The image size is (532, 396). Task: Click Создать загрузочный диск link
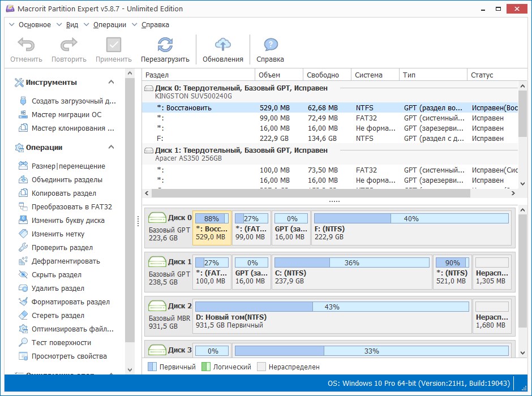click(x=73, y=101)
